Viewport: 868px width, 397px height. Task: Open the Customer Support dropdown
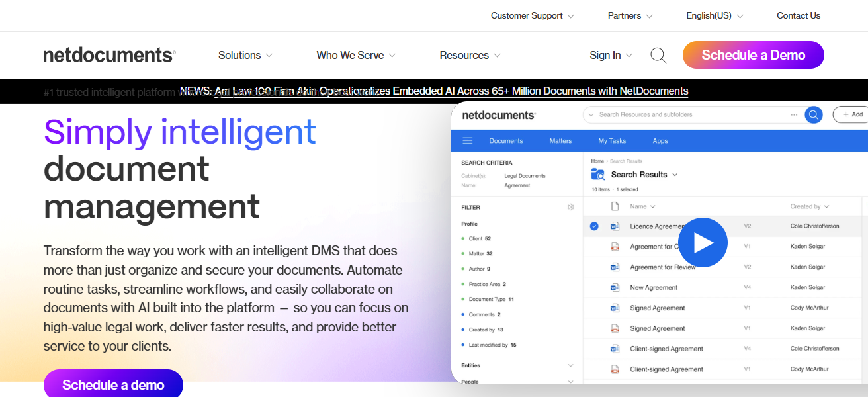533,16
